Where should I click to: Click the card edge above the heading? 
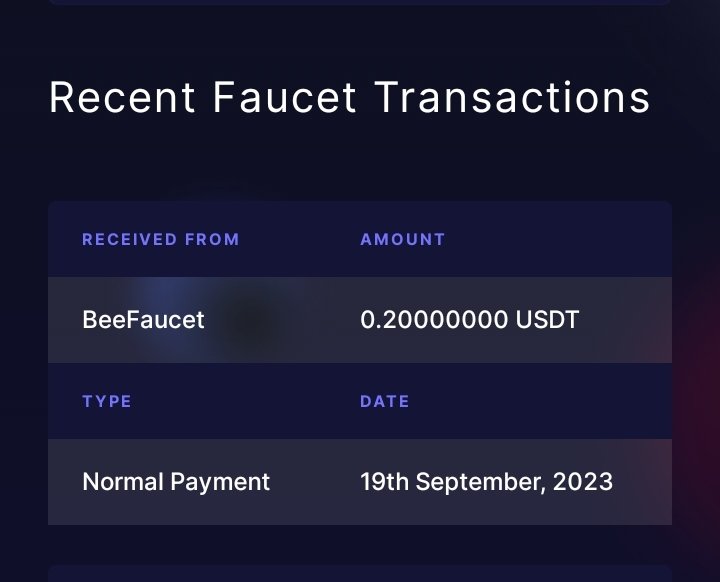tap(360, 2)
